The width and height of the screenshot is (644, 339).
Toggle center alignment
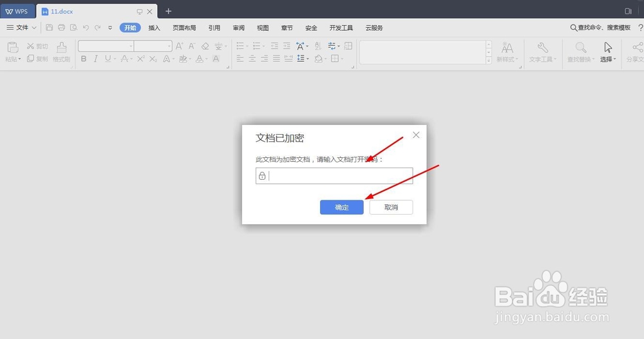tap(252, 59)
